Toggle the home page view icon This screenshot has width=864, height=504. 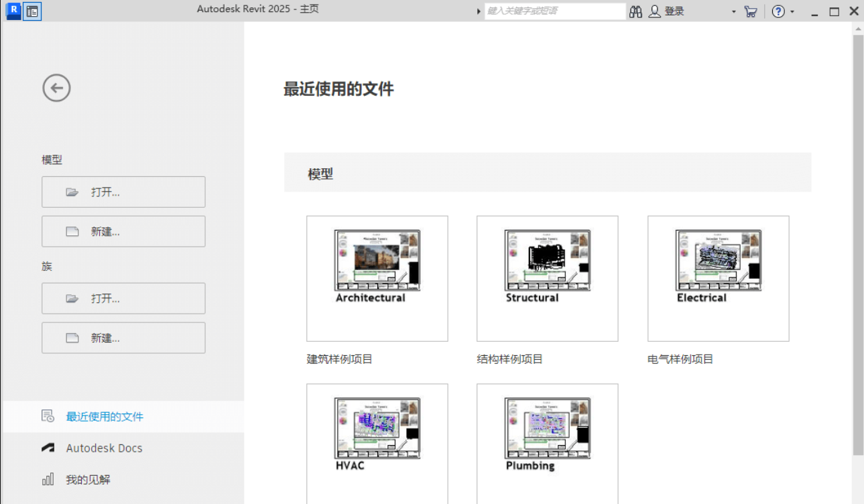click(32, 11)
